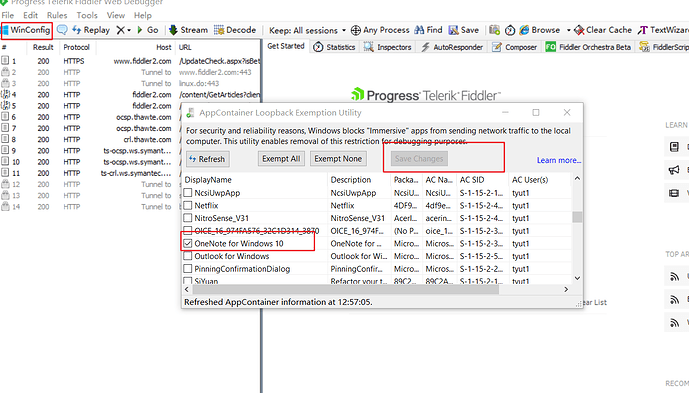Switch to the Inspectors tab

(x=388, y=47)
